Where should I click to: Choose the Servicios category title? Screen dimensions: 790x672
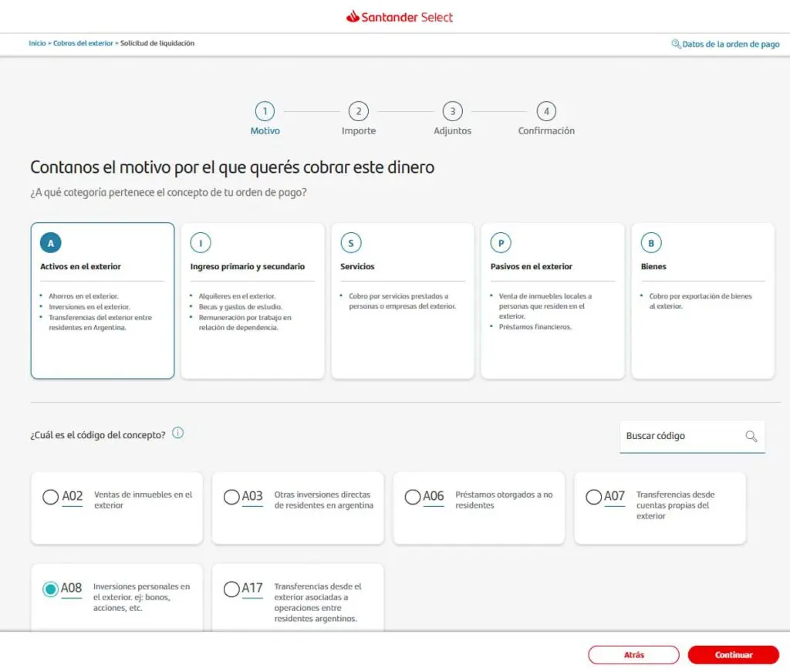pyautogui.click(x=357, y=266)
